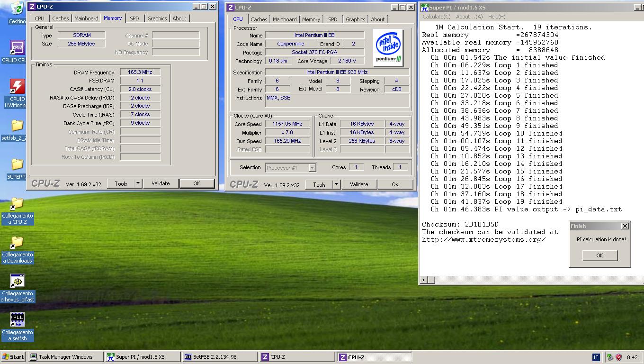Open SPD tab in right CPU-Z window
Image resolution: width=644 pixels, height=364 pixels.
click(x=333, y=19)
